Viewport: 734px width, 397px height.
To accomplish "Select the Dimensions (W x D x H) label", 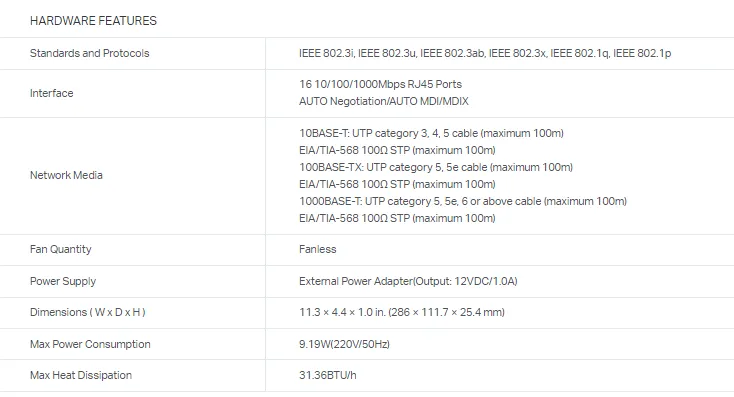I will click(x=88, y=312).
